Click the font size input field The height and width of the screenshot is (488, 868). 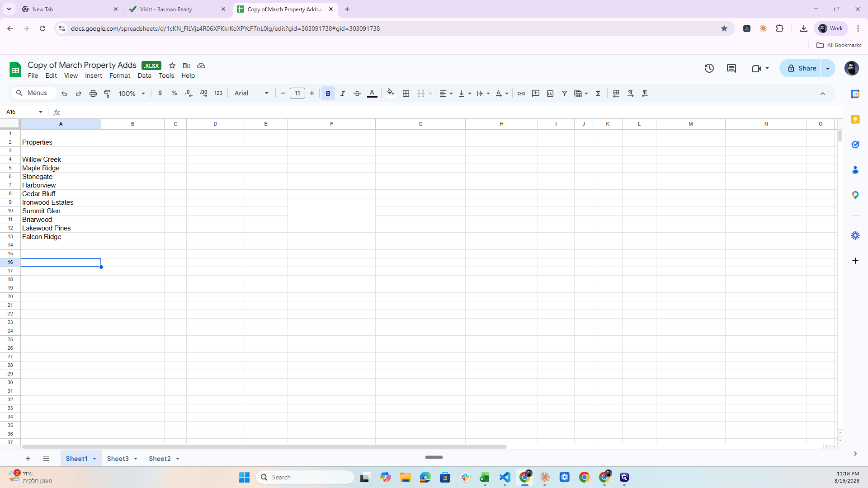pos(297,94)
